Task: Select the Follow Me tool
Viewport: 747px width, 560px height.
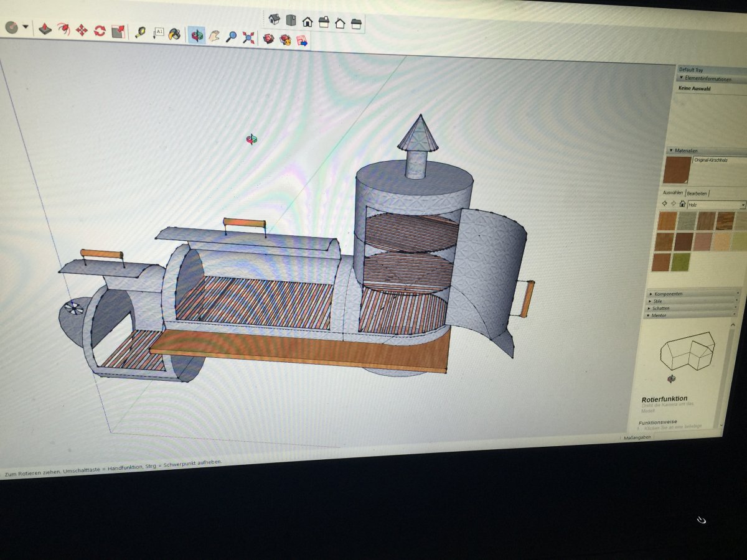Action: [63, 29]
